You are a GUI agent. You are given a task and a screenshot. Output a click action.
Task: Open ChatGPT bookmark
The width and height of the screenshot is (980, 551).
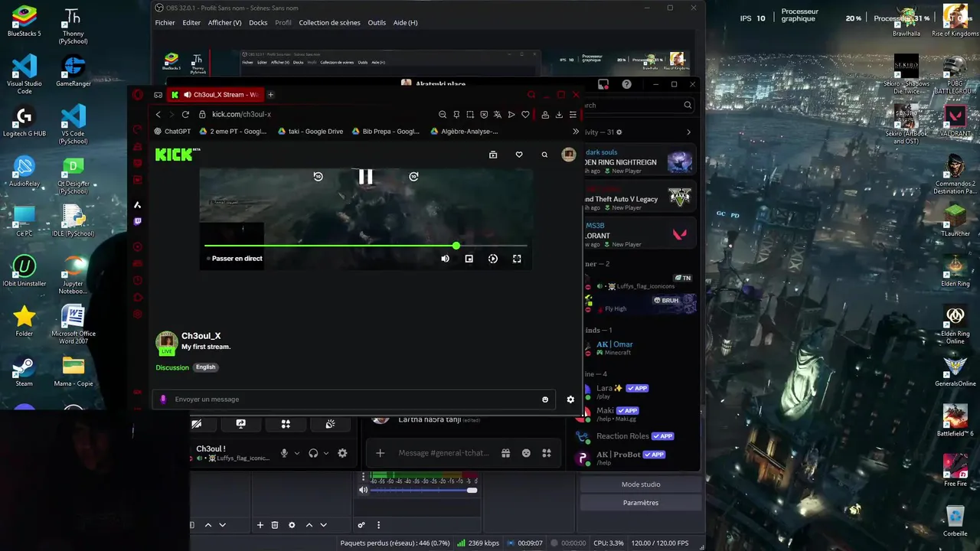pos(172,132)
